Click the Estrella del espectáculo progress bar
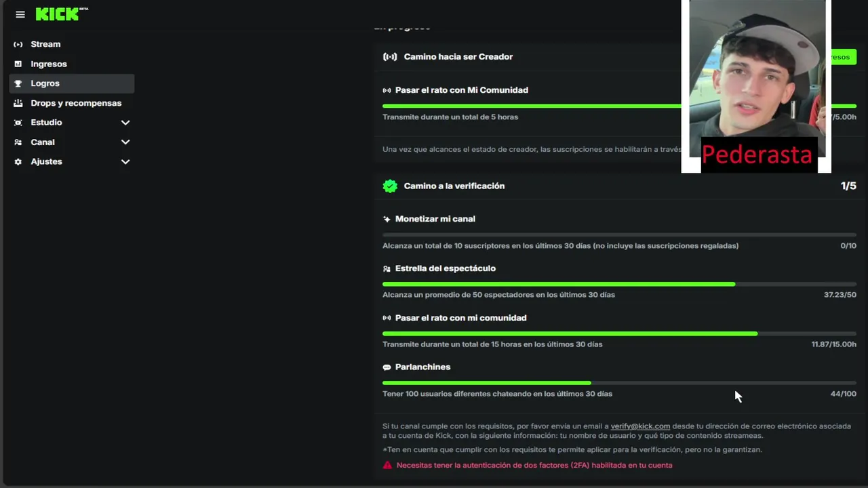 coord(619,284)
